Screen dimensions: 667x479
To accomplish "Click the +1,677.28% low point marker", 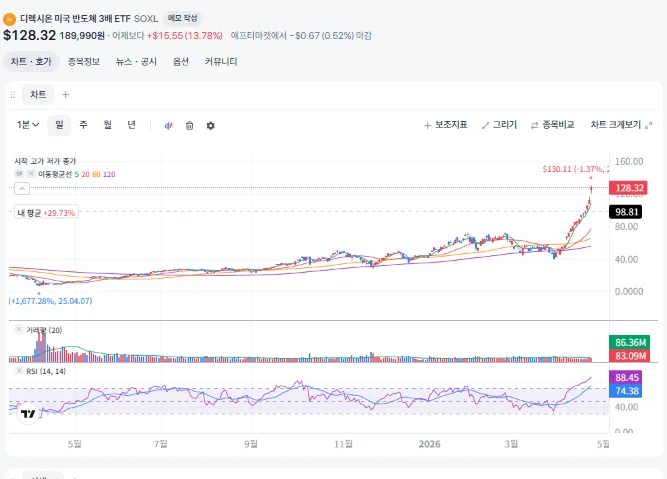I will click(x=50, y=301).
